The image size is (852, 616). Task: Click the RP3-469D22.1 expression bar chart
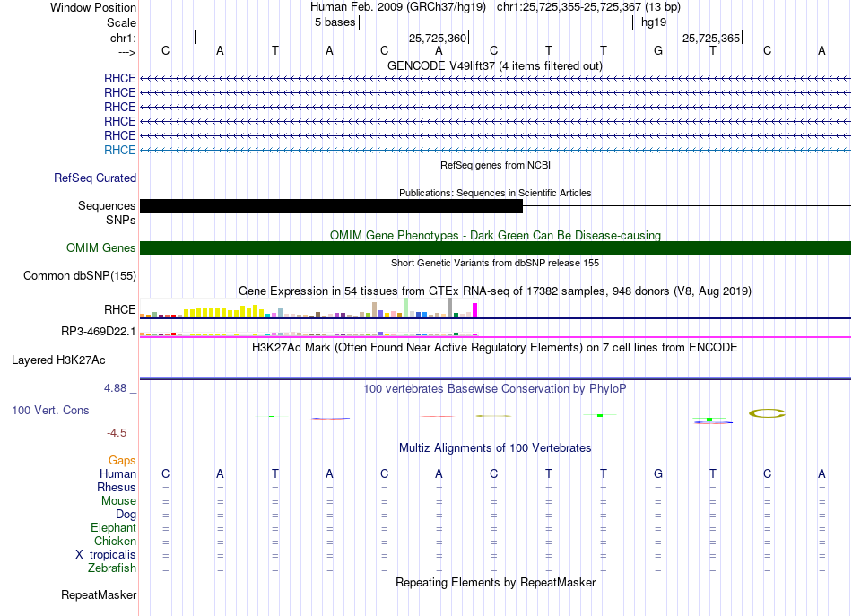309,334
